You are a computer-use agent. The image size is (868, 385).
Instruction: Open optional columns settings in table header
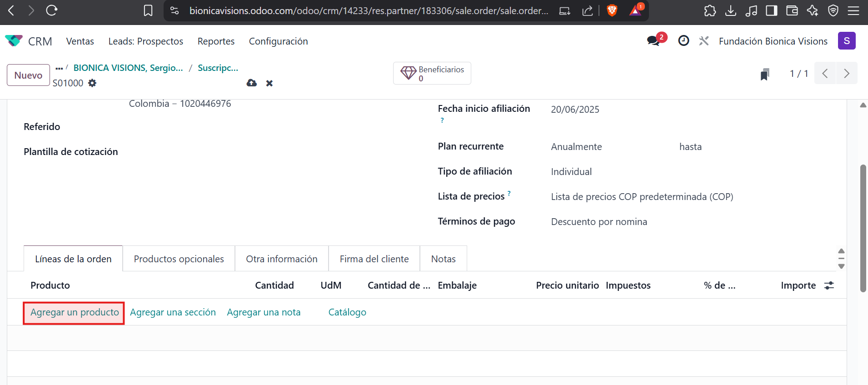[x=829, y=285]
